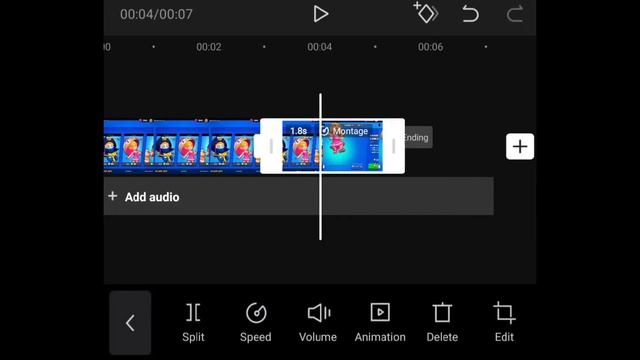Click the 1.8s duration label
640x360 pixels.
coord(298,131)
